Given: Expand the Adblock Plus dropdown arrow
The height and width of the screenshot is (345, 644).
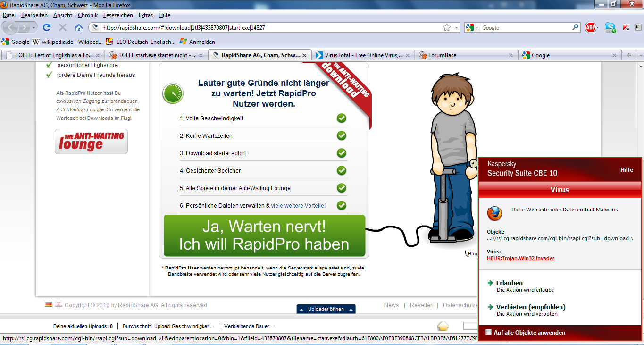Looking at the screenshot, I should (x=598, y=28).
